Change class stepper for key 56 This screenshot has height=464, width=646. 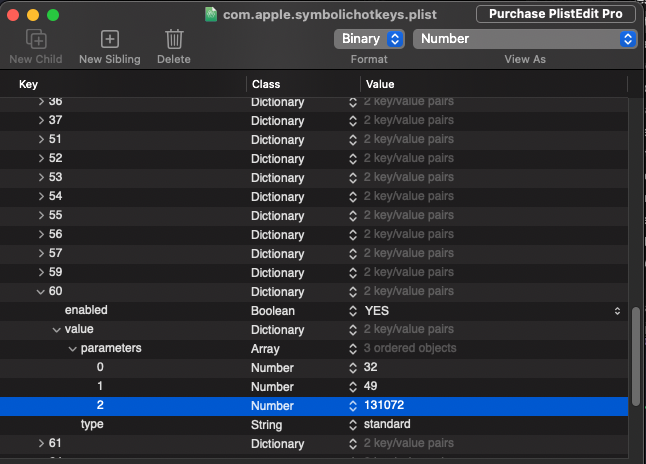tap(353, 234)
